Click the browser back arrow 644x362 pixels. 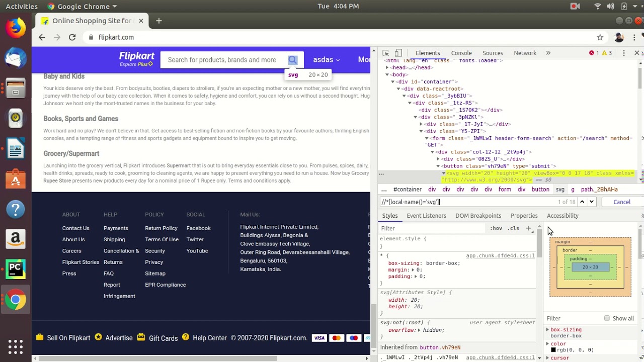(42, 37)
